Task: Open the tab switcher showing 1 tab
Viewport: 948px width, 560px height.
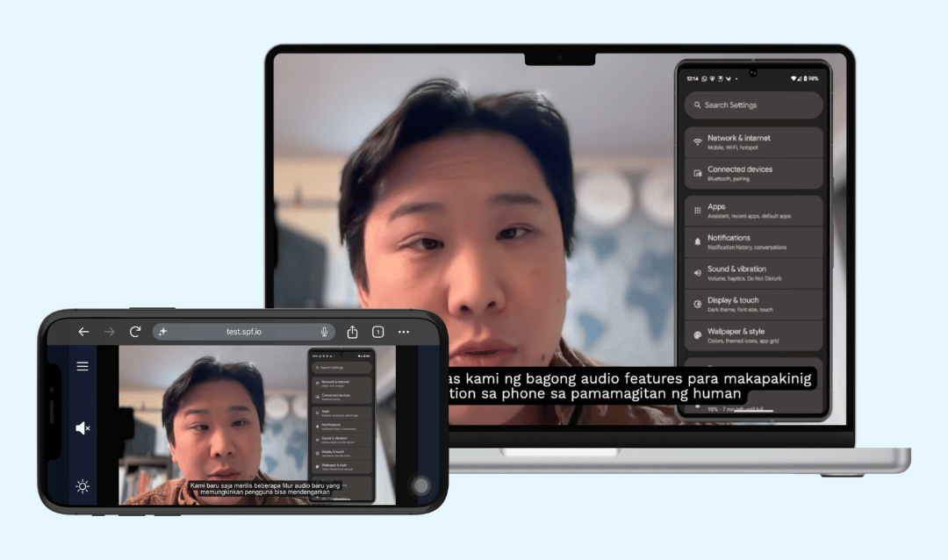Action: (x=377, y=332)
